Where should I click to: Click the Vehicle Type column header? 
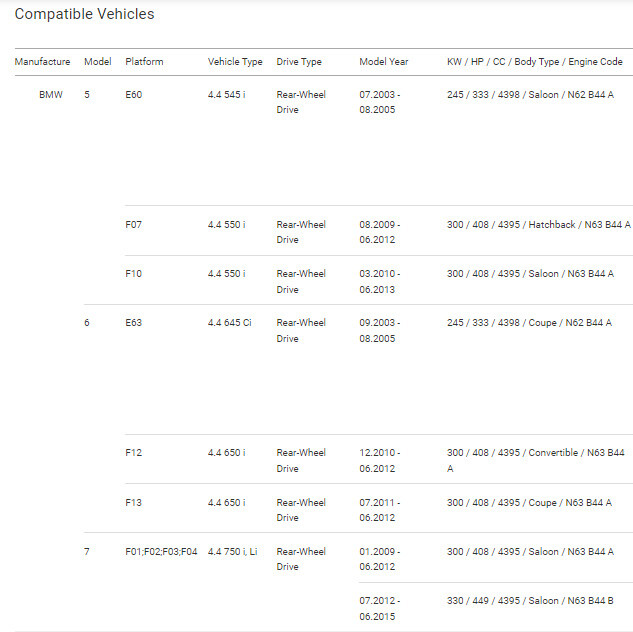pos(235,62)
